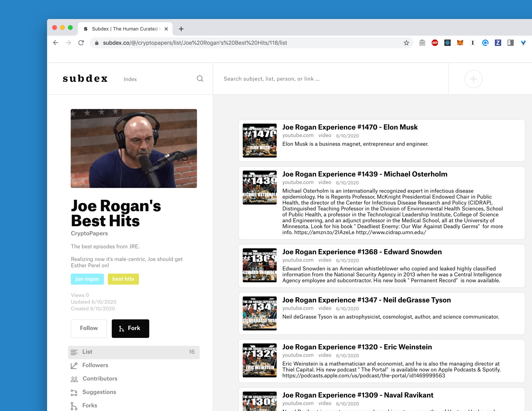Image resolution: width=532 pixels, height=411 pixels.
Task: Click youtube.com under the Edward Snowden episode
Action: point(298,260)
